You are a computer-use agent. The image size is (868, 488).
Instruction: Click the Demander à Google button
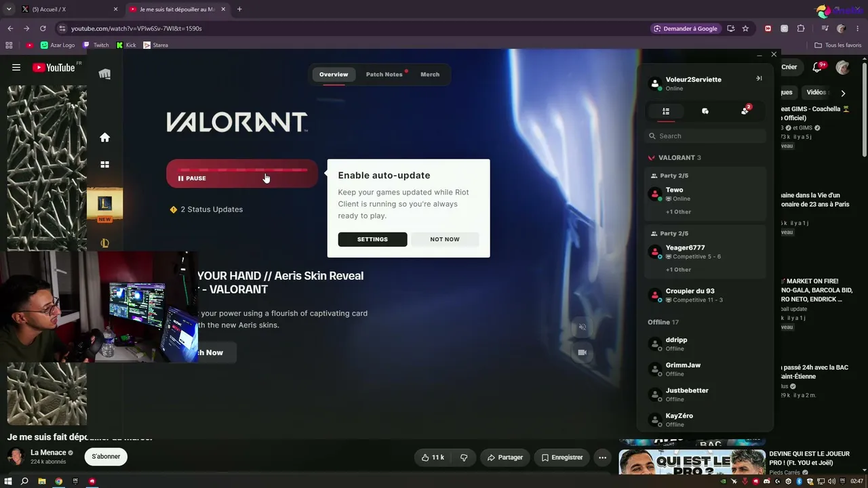tap(686, 28)
